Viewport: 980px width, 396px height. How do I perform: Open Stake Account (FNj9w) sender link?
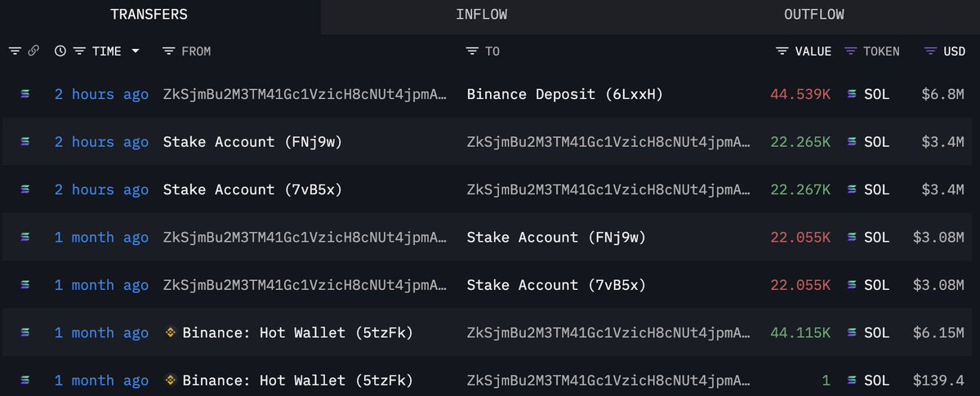[x=252, y=142]
